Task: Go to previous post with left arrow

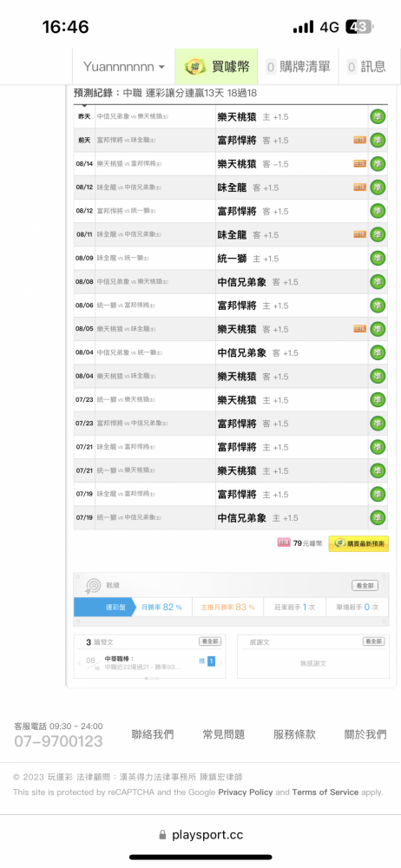Action: pyautogui.click(x=79, y=662)
